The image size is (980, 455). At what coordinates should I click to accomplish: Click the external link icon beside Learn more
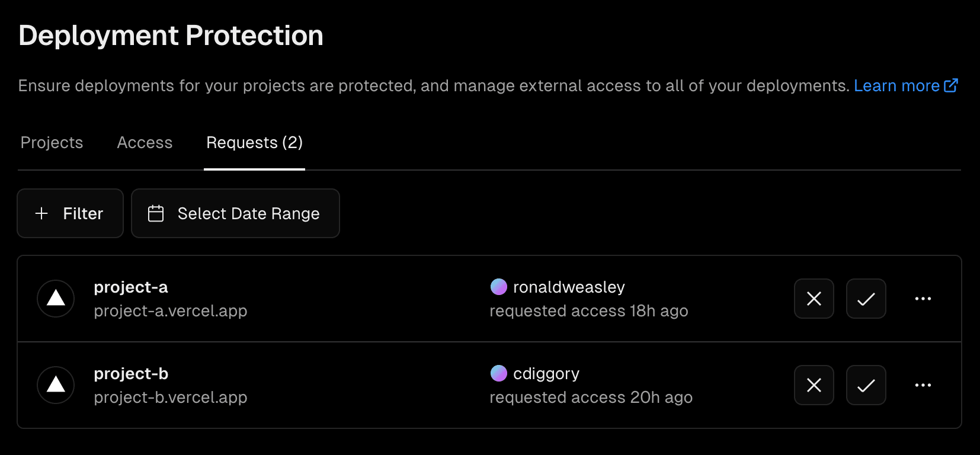[952, 85]
